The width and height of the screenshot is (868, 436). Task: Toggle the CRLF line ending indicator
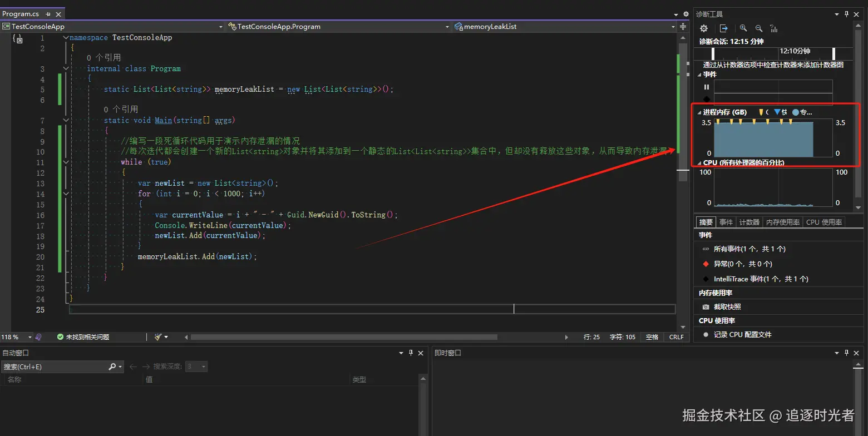point(677,337)
